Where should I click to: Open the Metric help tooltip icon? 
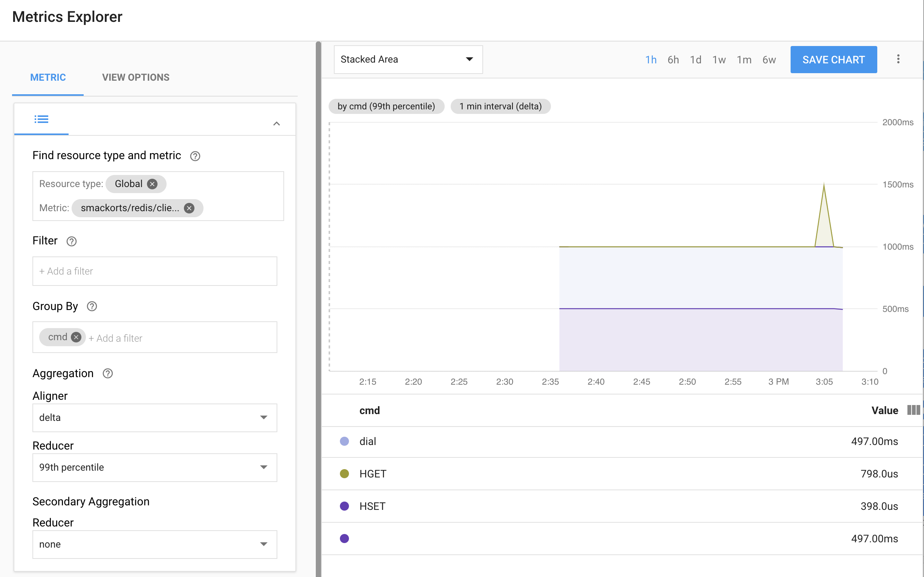195,156
